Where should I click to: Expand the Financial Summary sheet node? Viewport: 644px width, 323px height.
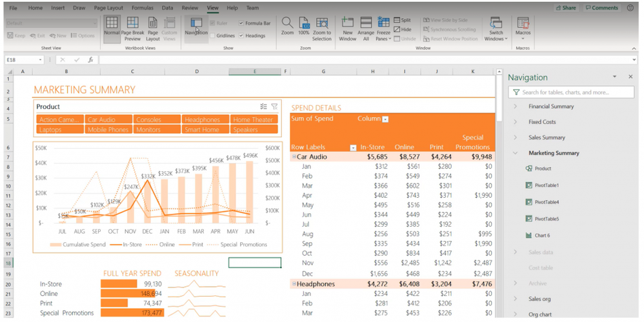(515, 107)
